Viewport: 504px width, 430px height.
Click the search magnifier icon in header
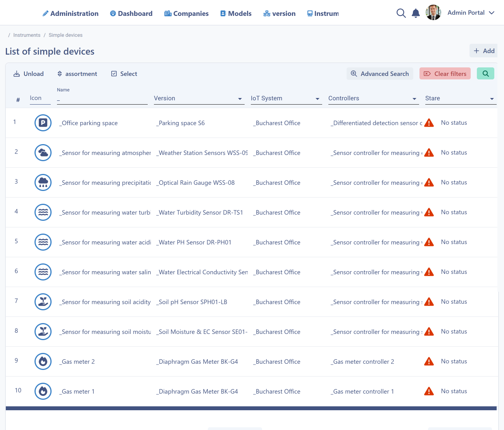401,13
